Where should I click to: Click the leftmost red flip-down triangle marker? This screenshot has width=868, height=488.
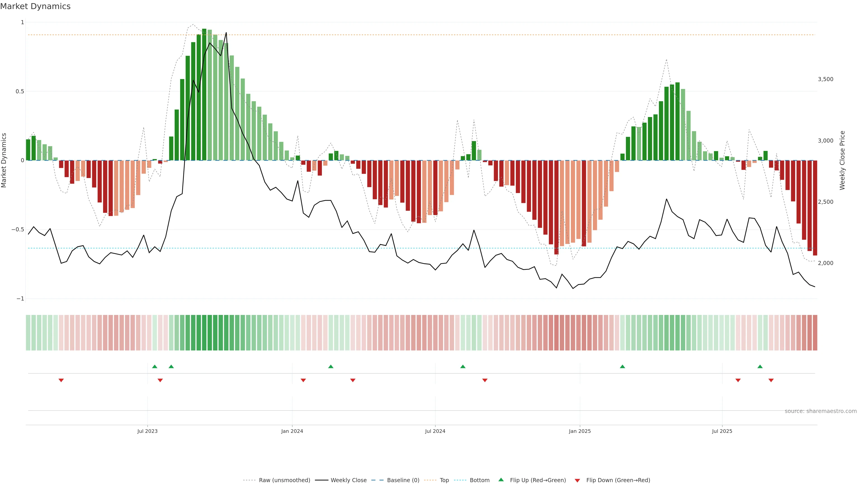[61, 380]
